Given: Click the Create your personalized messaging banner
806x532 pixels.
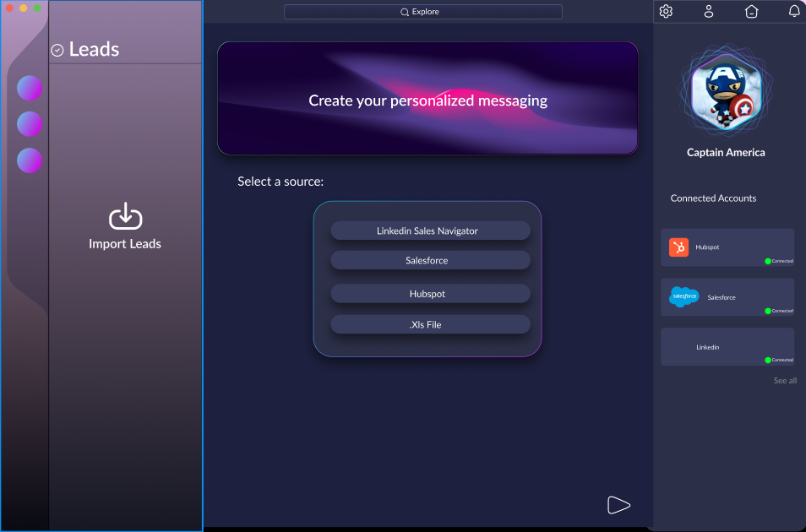Looking at the screenshot, I should tap(428, 98).
